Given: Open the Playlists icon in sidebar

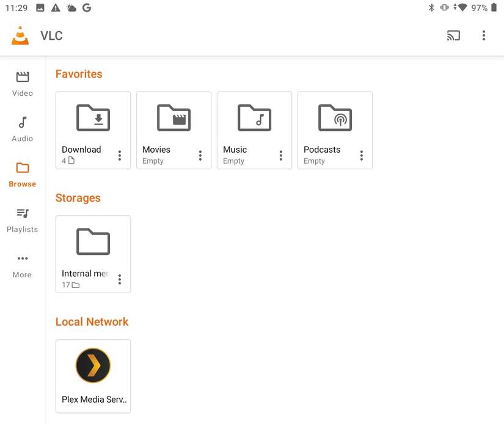Looking at the screenshot, I should coord(22,213).
